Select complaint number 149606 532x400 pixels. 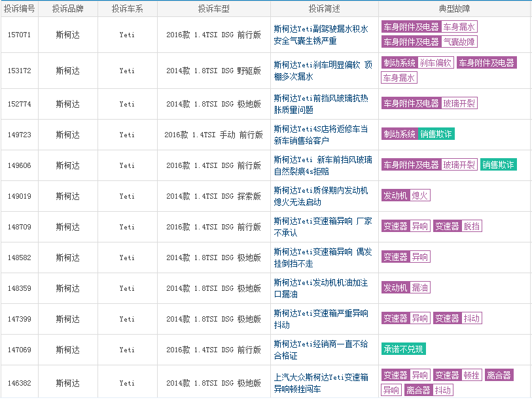click(20, 165)
